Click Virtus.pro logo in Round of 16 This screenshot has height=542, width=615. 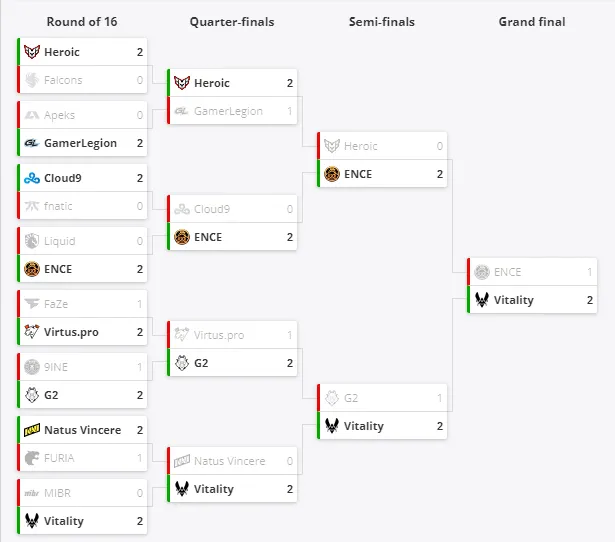[x=32, y=332]
